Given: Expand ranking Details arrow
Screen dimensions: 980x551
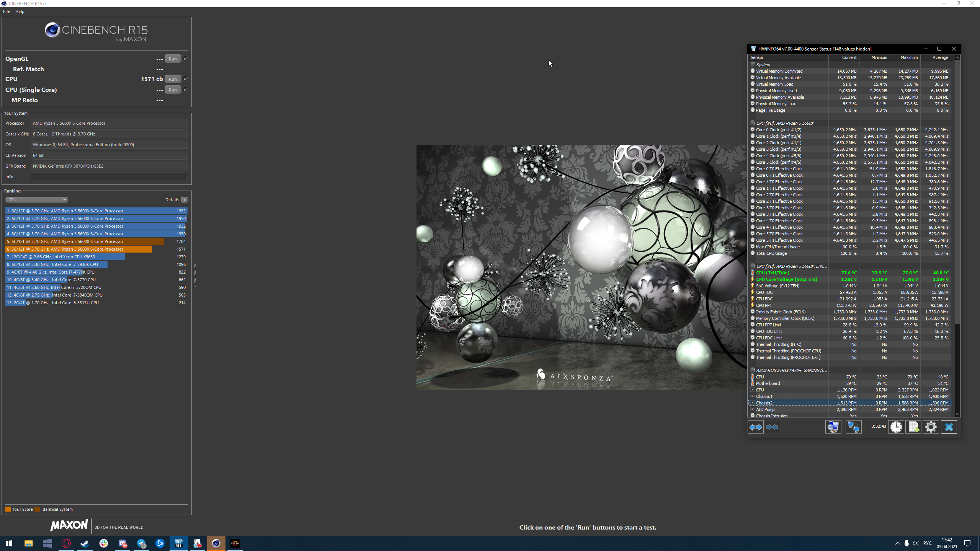Looking at the screenshot, I should (x=185, y=200).
